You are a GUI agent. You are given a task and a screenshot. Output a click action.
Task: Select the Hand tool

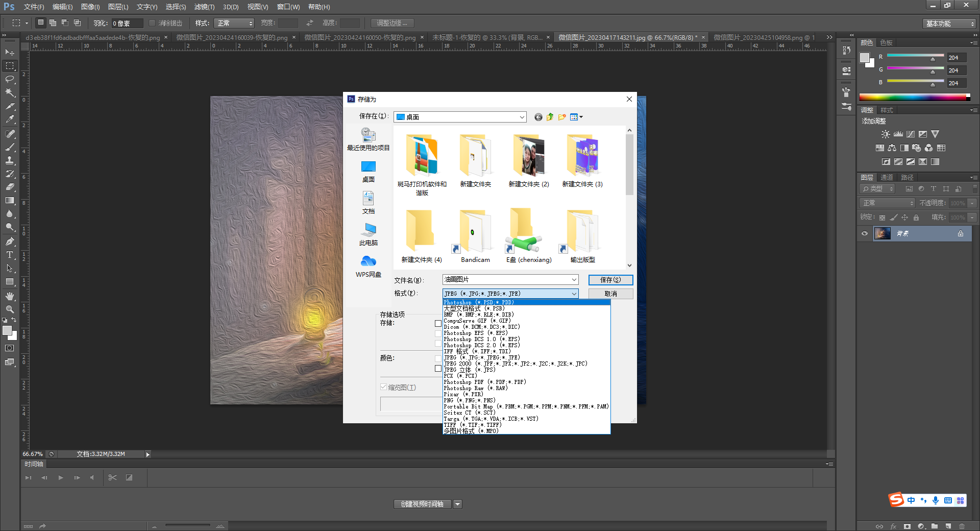[10, 296]
